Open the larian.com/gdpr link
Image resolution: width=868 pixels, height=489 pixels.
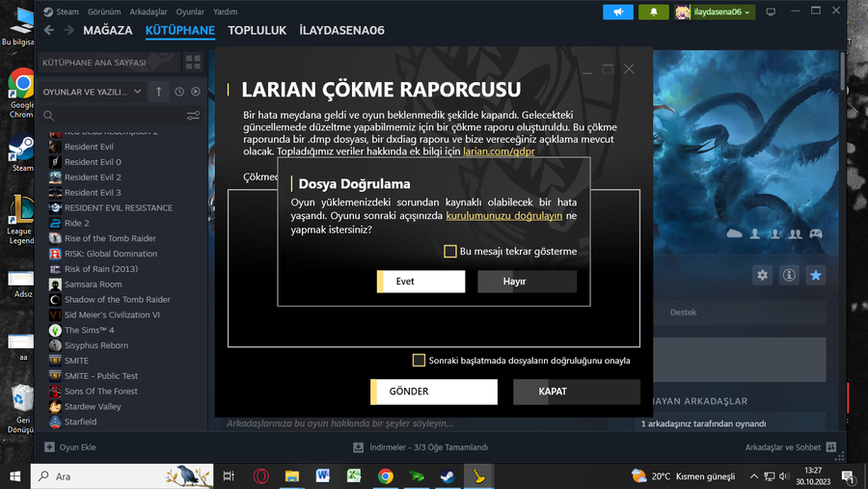pyautogui.click(x=499, y=151)
